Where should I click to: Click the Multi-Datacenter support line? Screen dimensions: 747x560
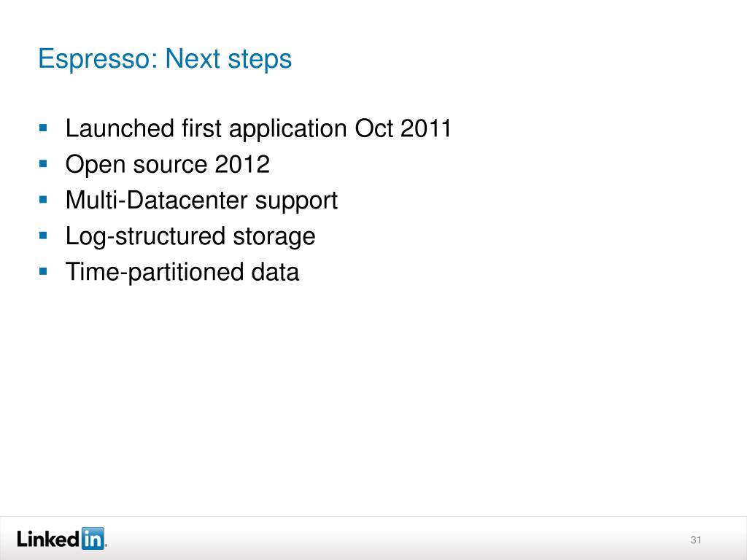click(201, 201)
